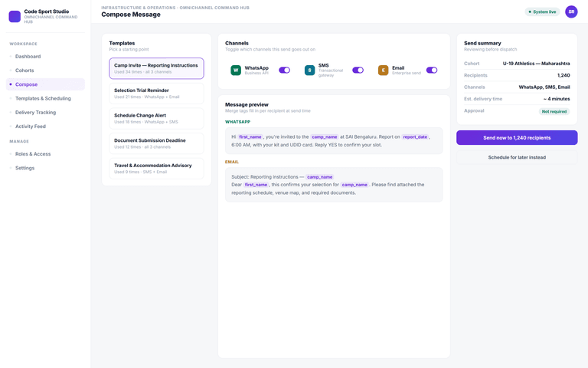Click the report_date merge tag
The image size is (588, 368).
coord(415,137)
